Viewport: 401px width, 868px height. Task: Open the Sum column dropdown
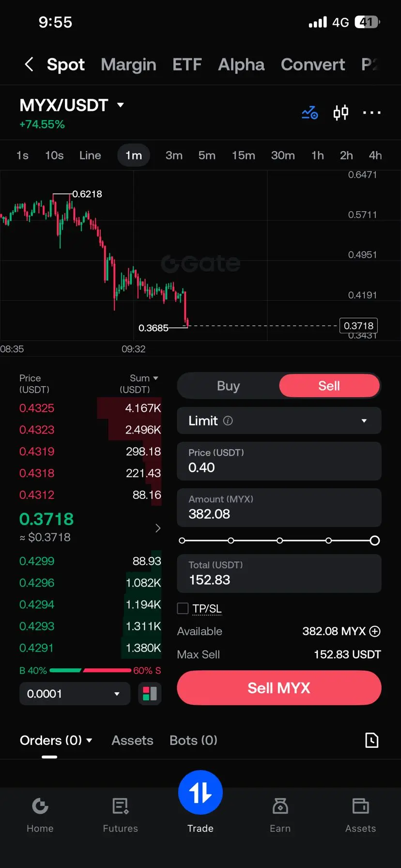pyautogui.click(x=144, y=378)
